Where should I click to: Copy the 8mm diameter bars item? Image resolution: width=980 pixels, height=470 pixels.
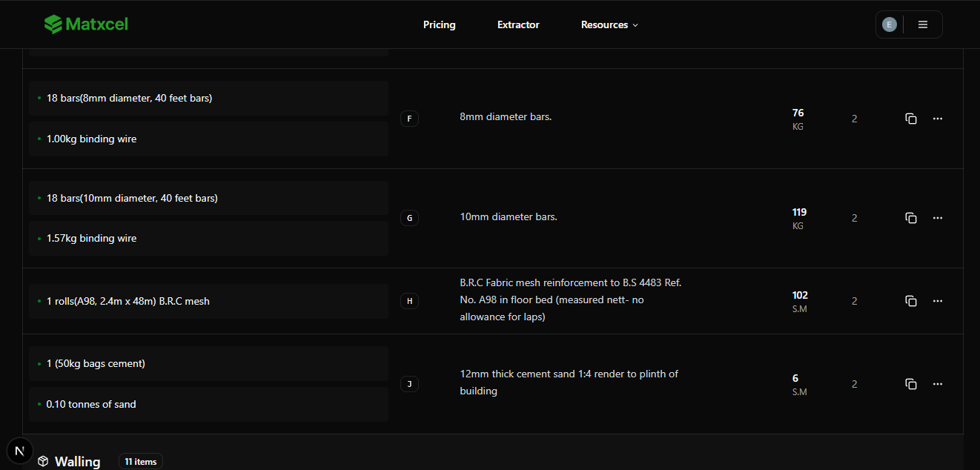911,118
